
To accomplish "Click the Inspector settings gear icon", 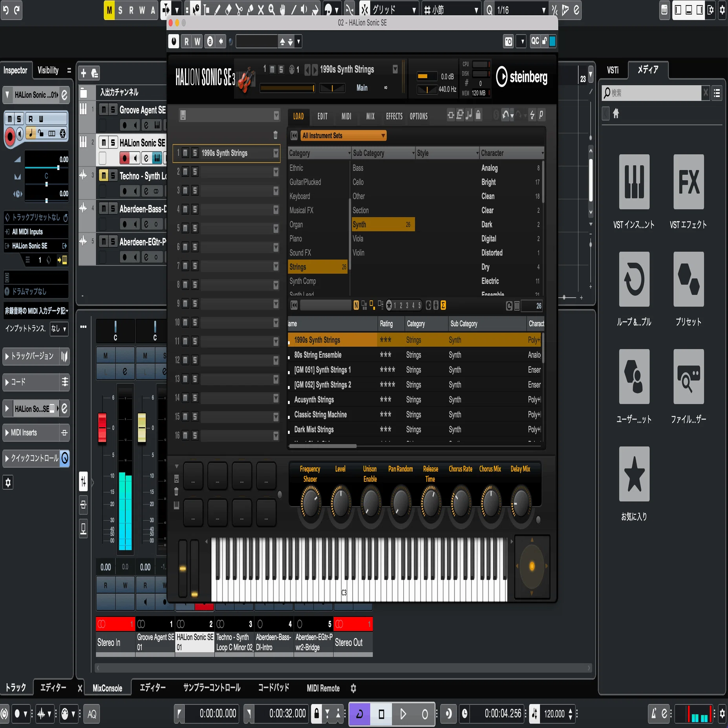I will click(8, 483).
